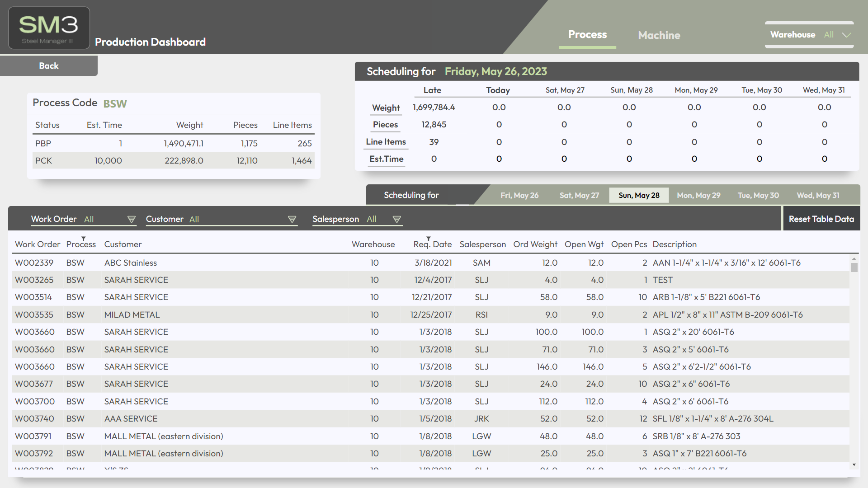Click the Back button
868x488 pixels.
tap(48, 66)
